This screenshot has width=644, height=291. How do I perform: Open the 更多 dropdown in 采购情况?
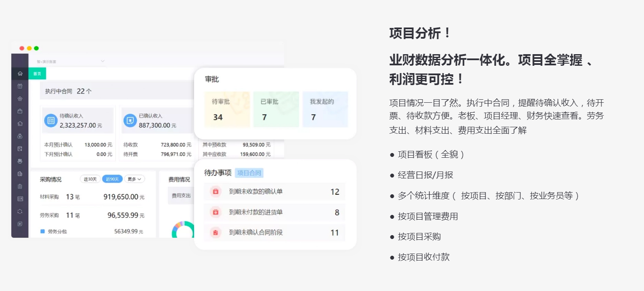click(134, 179)
